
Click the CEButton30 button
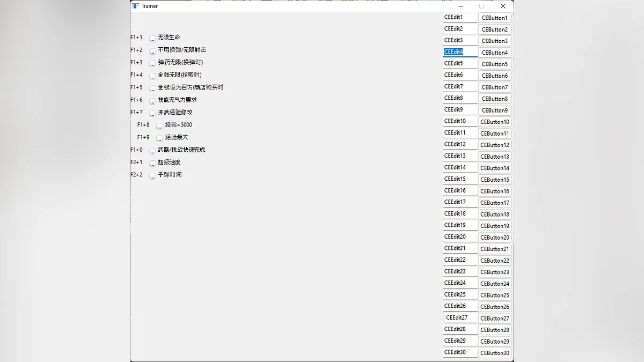pyautogui.click(x=494, y=353)
